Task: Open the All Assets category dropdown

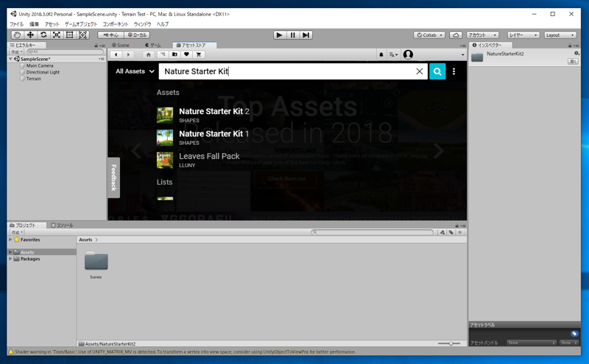Action: pos(135,71)
